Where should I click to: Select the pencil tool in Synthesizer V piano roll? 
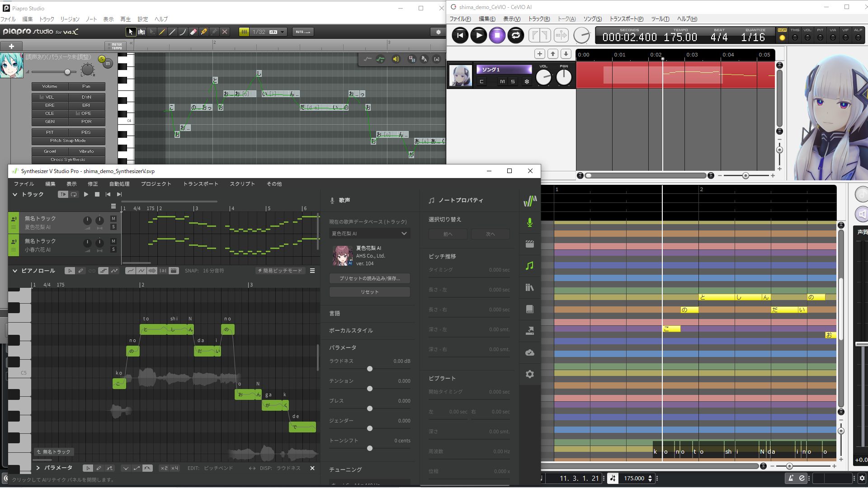coord(81,271)
